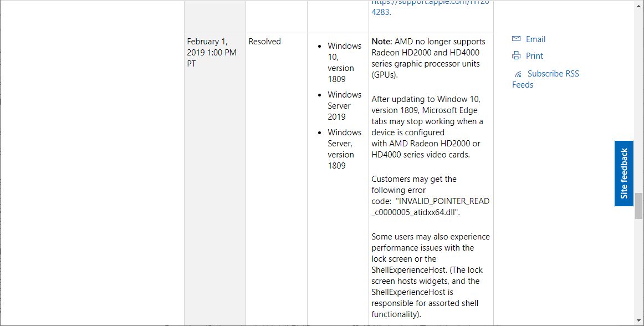Viewport: 644px width, 326px height.
Task: Click the bold Note: text
Action: pyautogui.click(x=382, y=42)
